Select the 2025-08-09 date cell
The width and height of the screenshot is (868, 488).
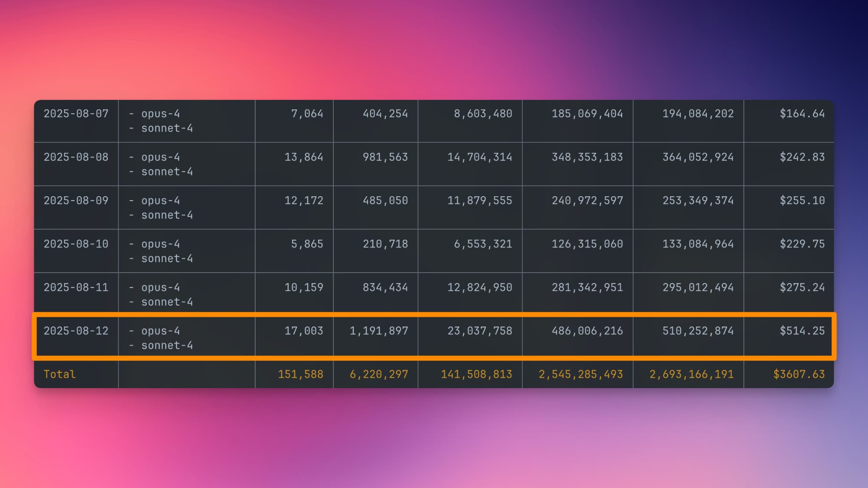pos(76,201)
